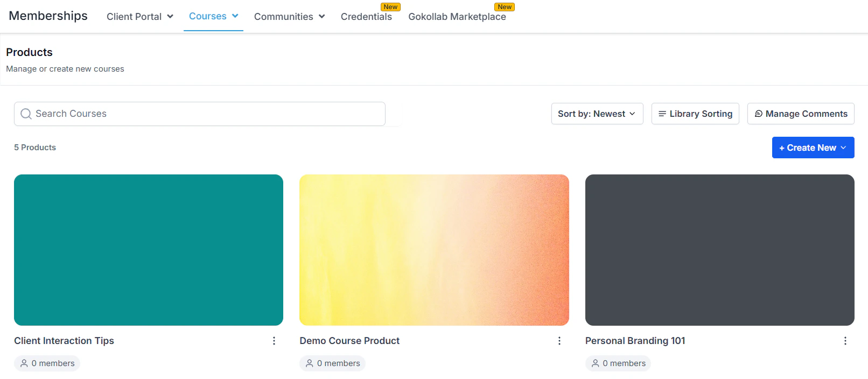Image resolution: width=868 pixels, height=379 pixels.
Task: Click the Personal Branding 101 title
Action: pyautogui.click(x=635, y=341)
